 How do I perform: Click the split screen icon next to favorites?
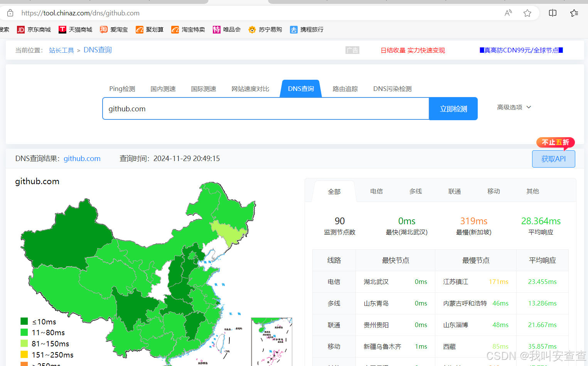click(552, 13)
